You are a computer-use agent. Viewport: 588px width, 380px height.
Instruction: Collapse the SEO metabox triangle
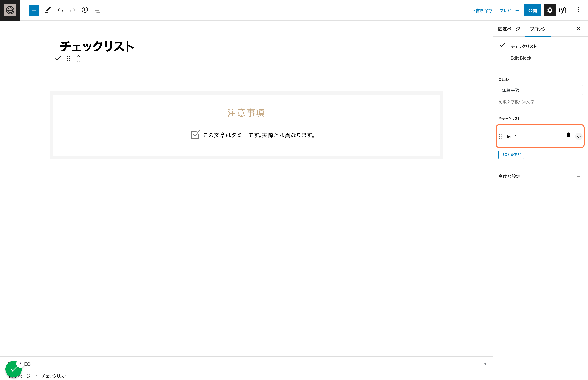pos(485,364)
